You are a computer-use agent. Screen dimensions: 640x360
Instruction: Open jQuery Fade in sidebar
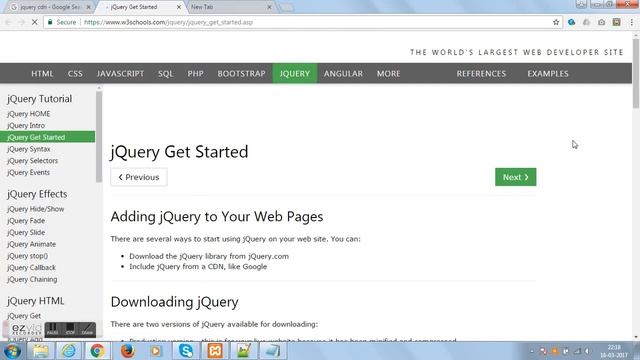click(26, 221)
